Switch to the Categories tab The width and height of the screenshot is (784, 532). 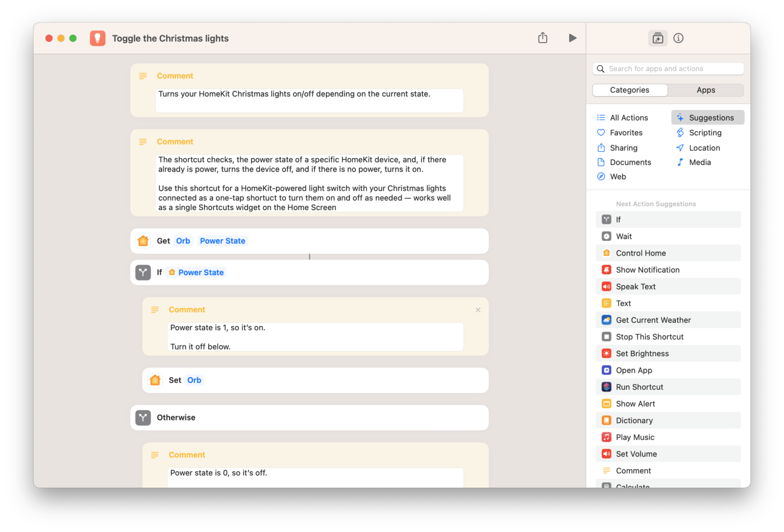[629, 90]
